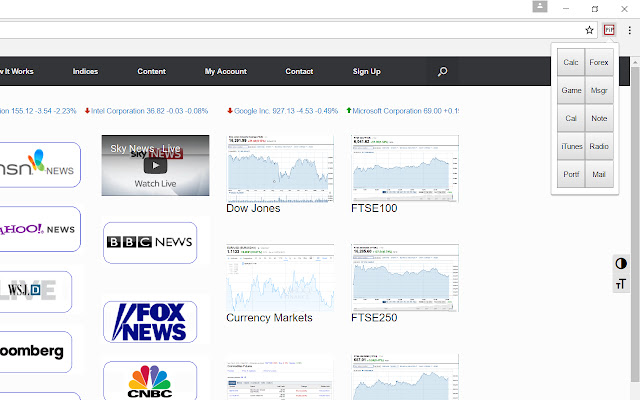Minimize the Chrome window
The image size is (640, 400).
pos(566,9)
